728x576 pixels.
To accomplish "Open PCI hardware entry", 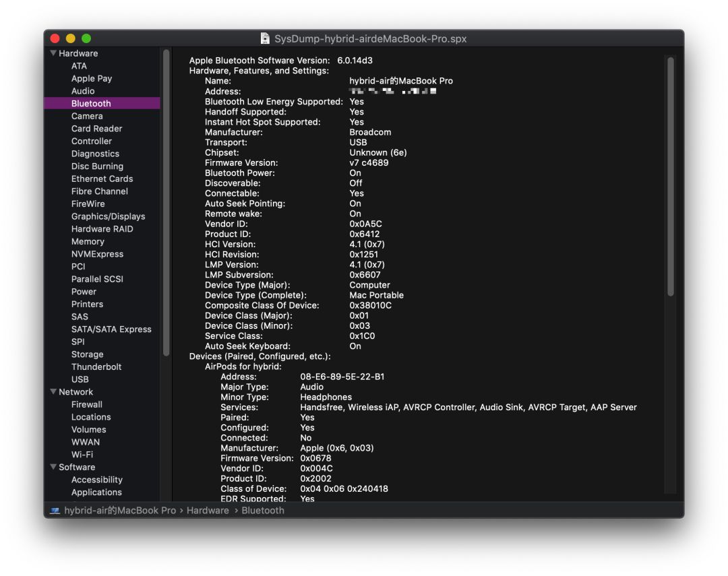I will coord(78,266).
